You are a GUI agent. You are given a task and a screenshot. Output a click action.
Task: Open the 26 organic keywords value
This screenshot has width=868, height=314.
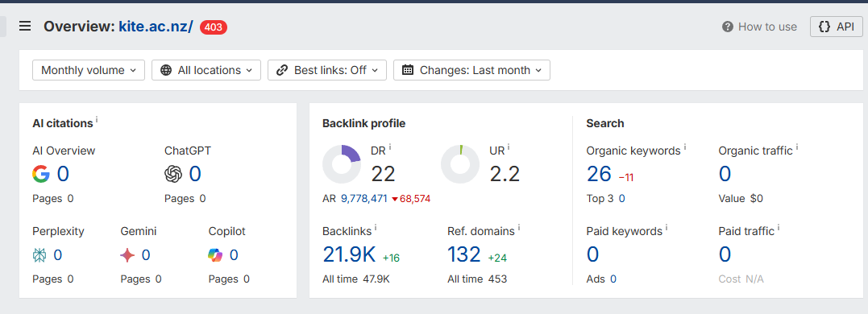point(599,174)
